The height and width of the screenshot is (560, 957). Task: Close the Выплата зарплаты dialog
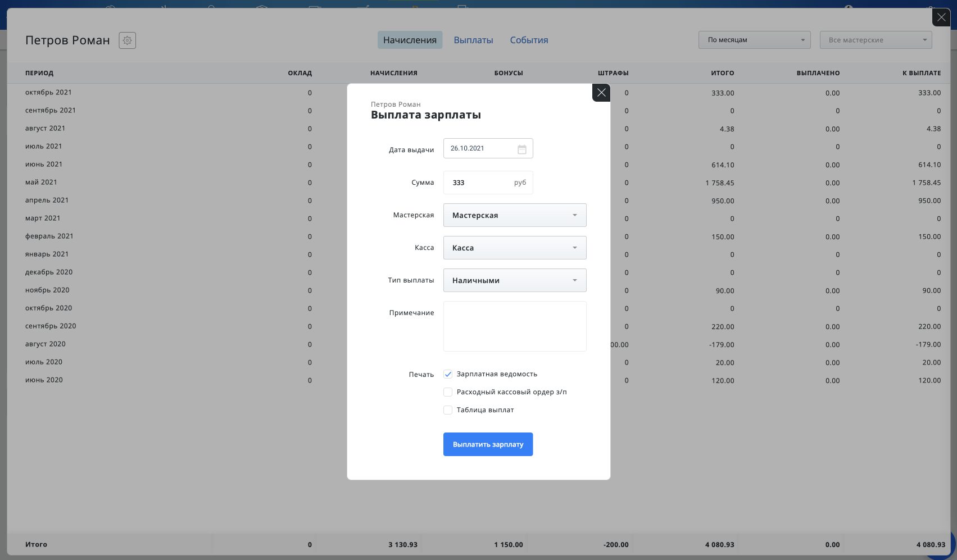point(601,93)
